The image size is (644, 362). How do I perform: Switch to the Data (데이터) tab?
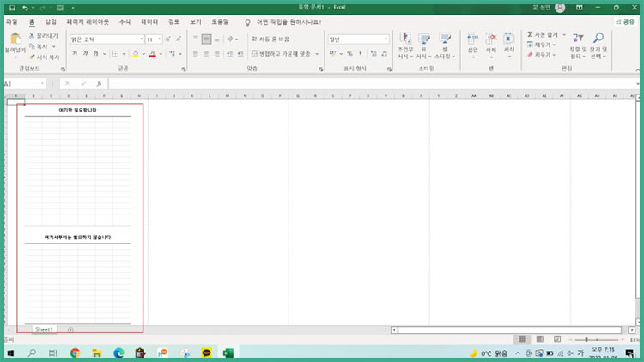[x=149, y=21]
